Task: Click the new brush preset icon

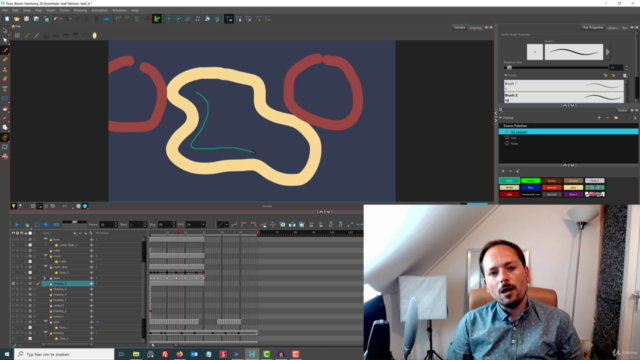Action: click(605, 76)
